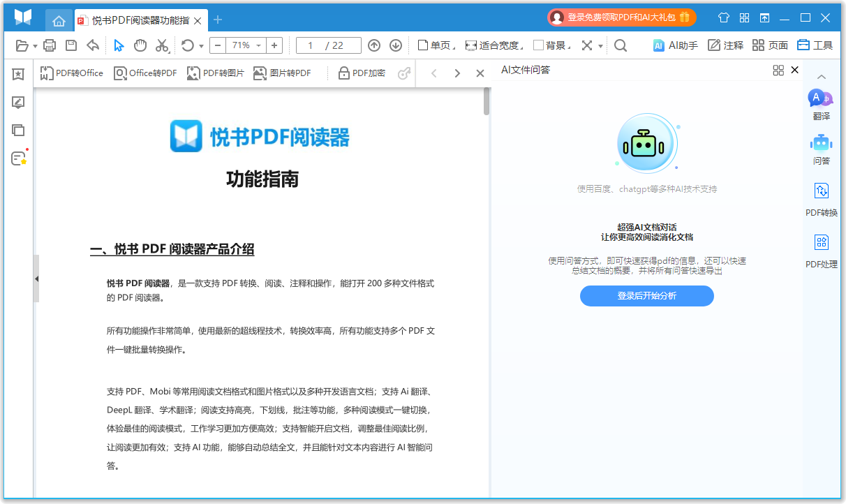Open the PDF转图片 conversion tool
The image size is (846, 504).
[x=216, y=73]
